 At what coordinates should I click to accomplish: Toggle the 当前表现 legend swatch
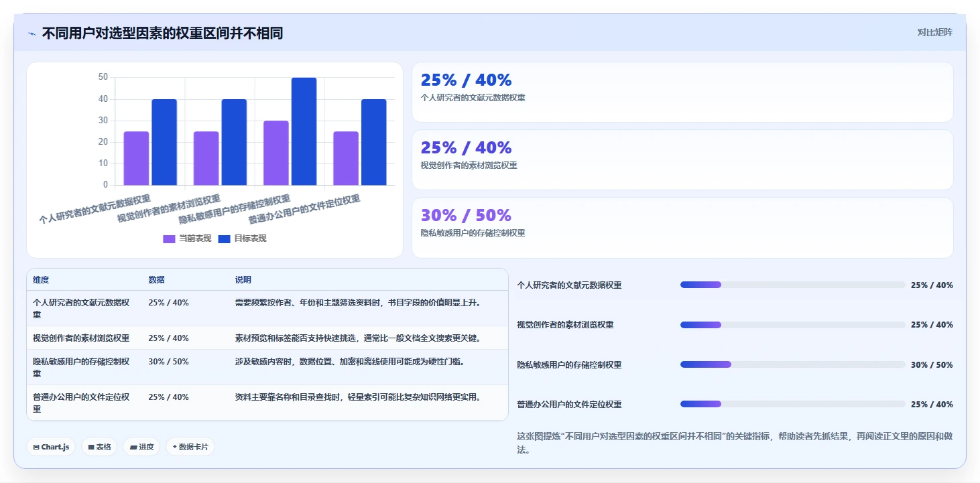[x=169, y=238]
